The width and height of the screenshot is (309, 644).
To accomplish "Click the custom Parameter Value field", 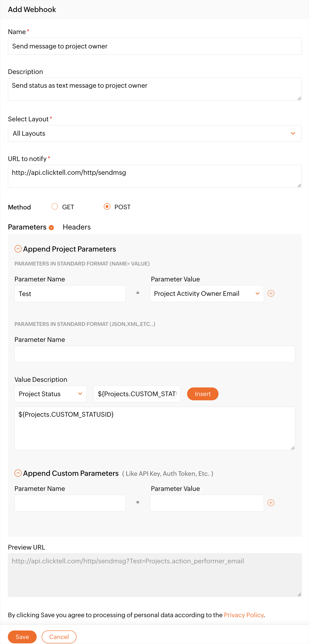I will (x=207, y=503).
